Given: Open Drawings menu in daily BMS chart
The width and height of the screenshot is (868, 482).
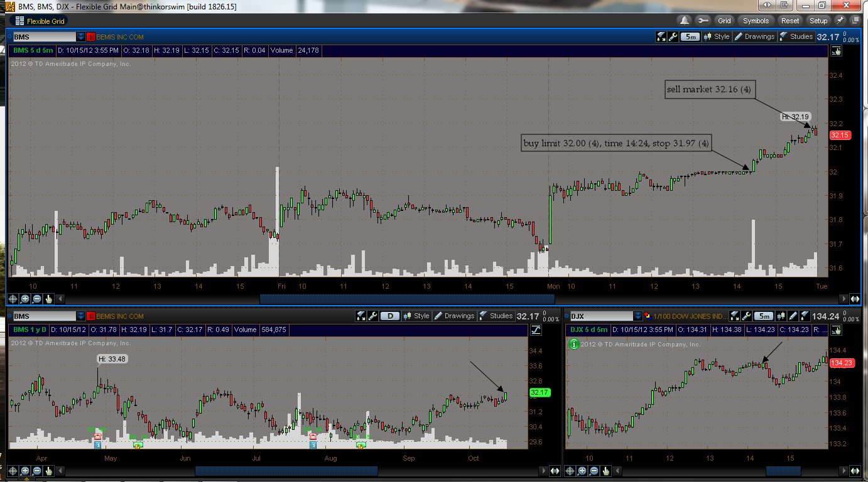Looking at the screenshot, I should [454, 316].
